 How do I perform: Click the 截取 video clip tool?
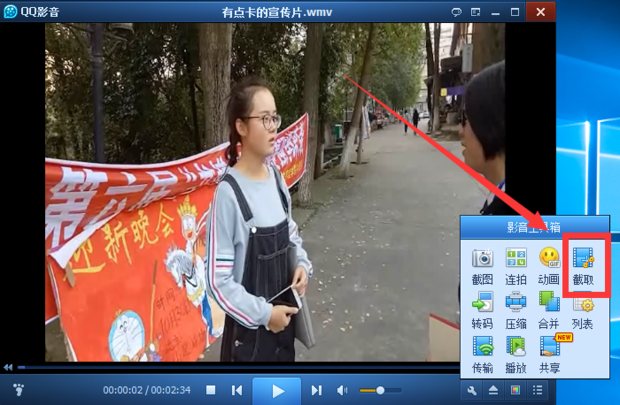(x=583, y=264)
